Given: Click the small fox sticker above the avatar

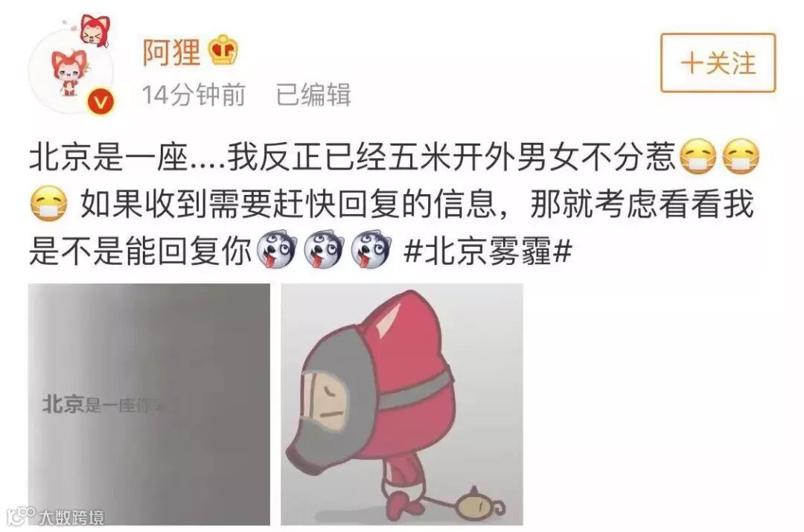Looking at the screenshot, I should (x=94, y=30).
